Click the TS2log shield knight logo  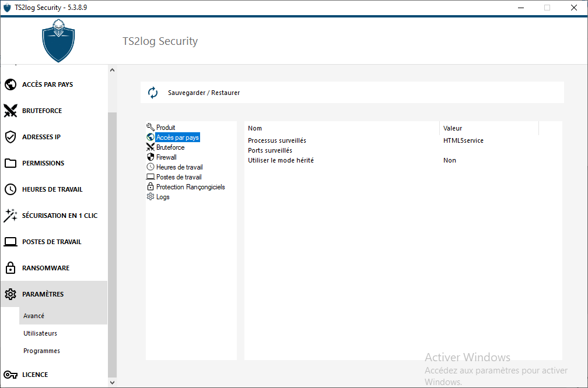pos(58,40)
